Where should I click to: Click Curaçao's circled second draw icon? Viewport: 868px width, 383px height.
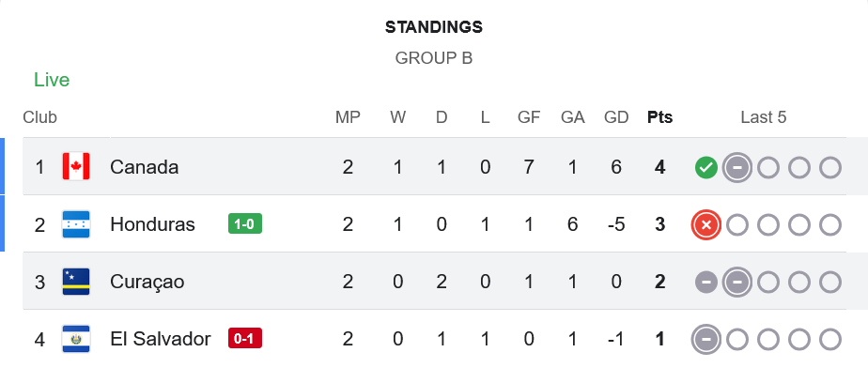(x=737, y=283)
